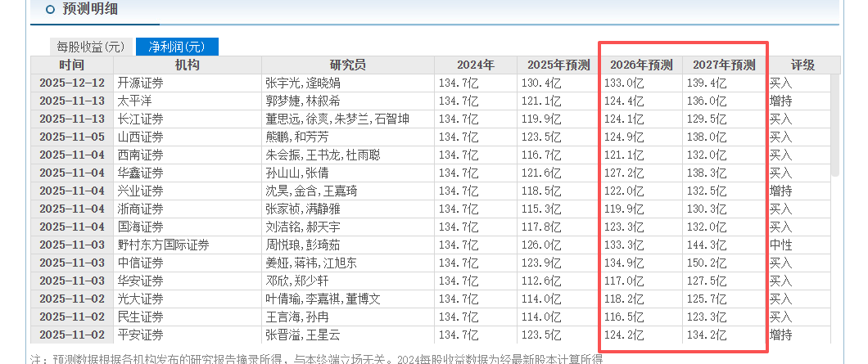
Task: Select 浙商证券 in the institution column
Action: pyautogui.click(x=141, y=209)
